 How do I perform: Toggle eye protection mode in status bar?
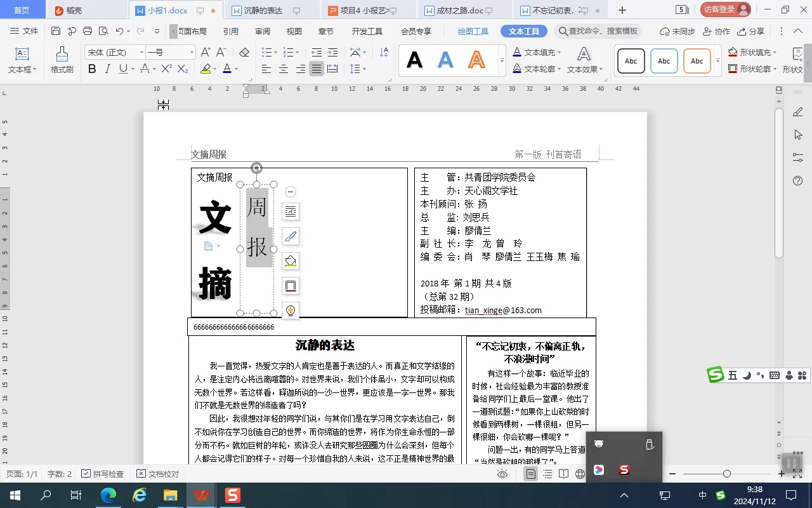click(502, 474)
